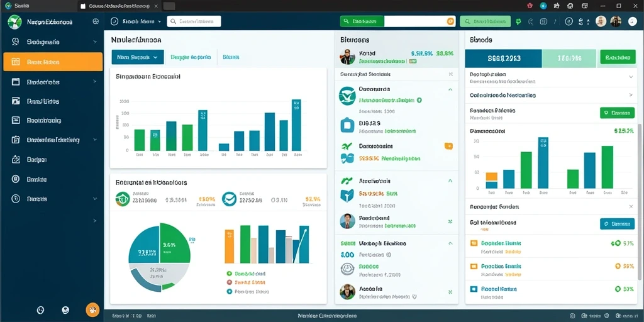644x322 pixels.
Task: Click the teal bird circle icon in the middle list
Action: [347, 95]
